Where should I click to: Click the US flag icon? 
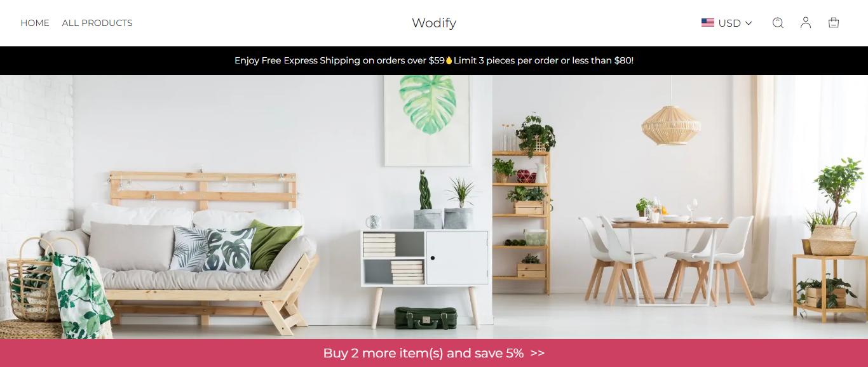[x=708, y=23]
